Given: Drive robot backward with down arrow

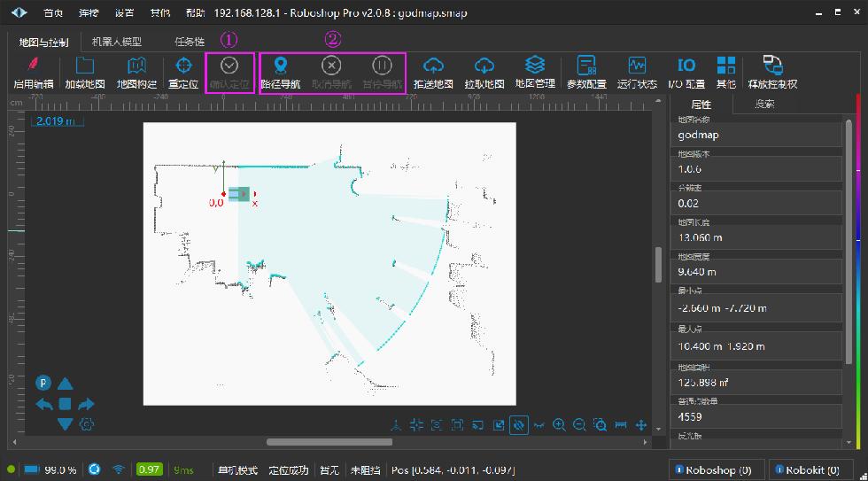Looking at the screenshot, I should point(66,424).
